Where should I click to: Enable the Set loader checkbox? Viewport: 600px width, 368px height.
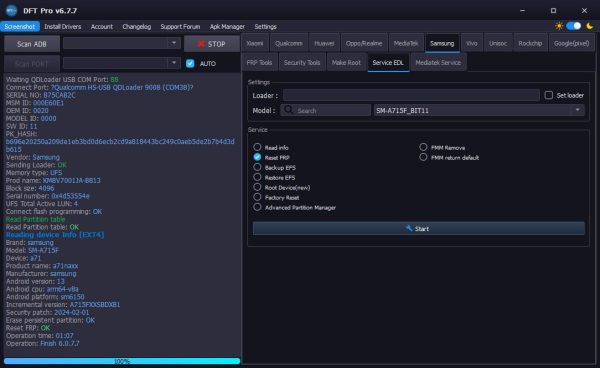click(x=549, y=95)
